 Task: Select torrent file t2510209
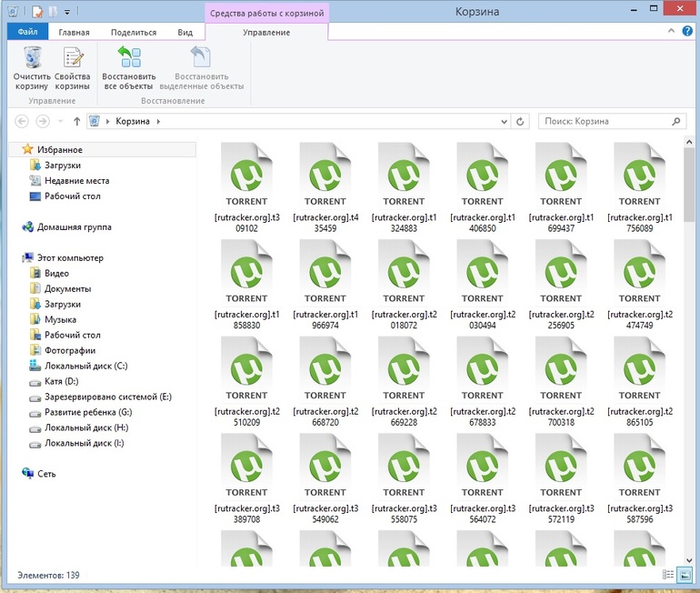click(x=247, y=381)
